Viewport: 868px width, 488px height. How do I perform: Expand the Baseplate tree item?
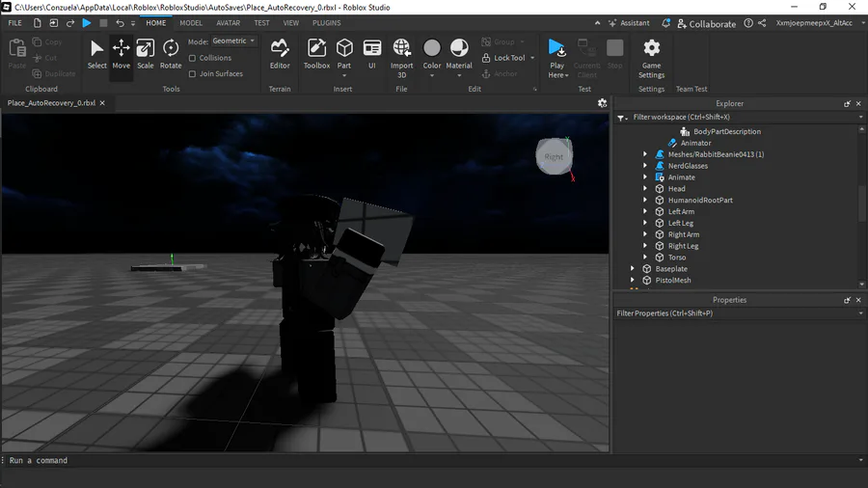(x=632, y=269)
